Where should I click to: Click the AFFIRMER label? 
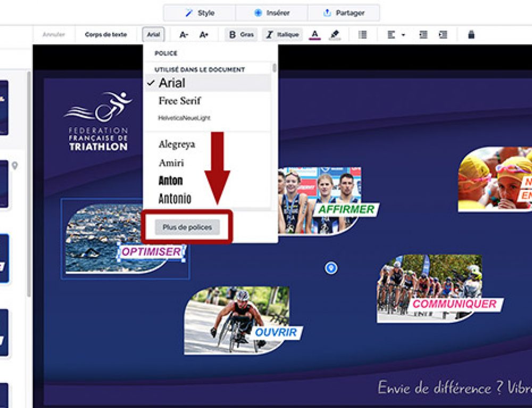pos(346,209)
